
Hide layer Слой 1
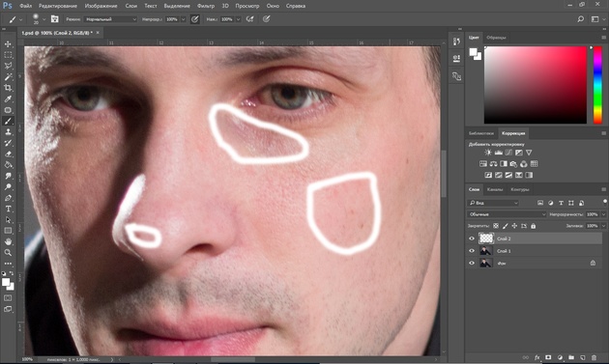pos(472,251)
